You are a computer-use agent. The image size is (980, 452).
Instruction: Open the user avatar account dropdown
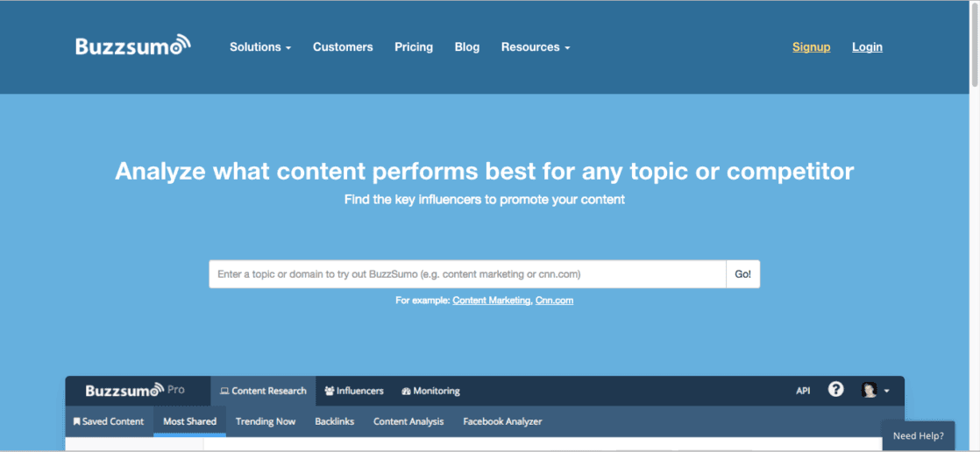(875, 391)
